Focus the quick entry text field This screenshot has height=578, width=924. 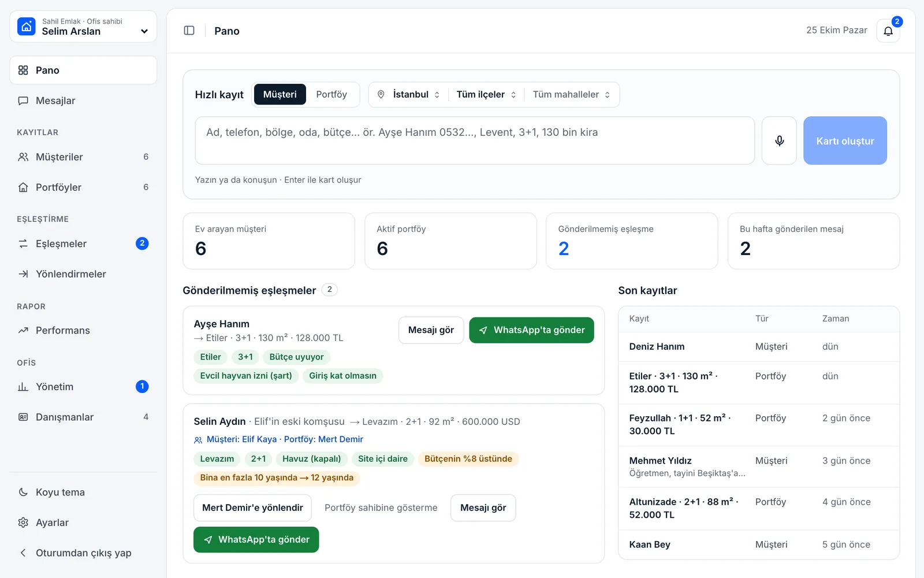tap(475, 140)
